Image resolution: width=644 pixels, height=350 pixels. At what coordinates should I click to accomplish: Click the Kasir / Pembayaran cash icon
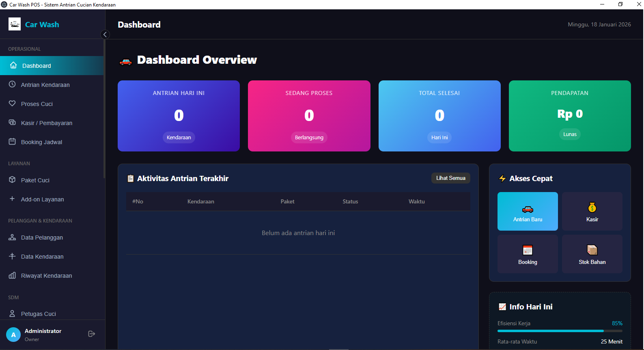[12, 123]
